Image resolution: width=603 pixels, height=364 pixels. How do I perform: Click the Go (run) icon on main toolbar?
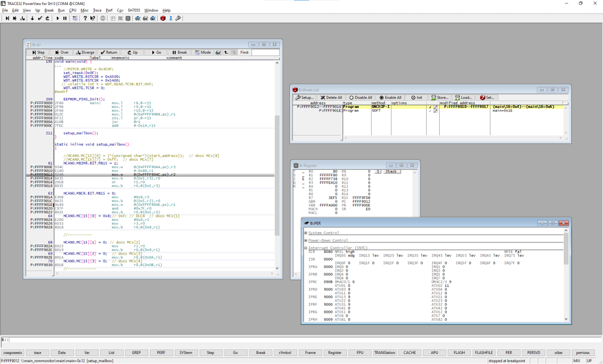(x=58, y=18)
